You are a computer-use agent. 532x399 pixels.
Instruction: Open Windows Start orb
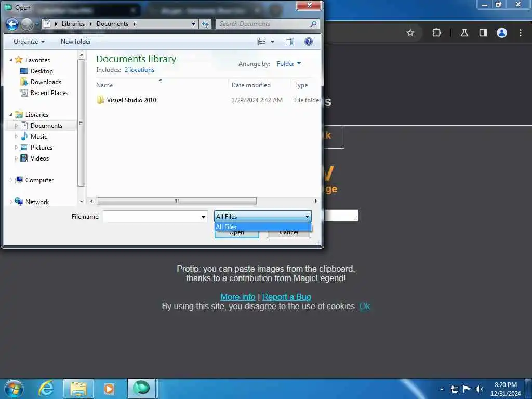(x=14, y=389)
